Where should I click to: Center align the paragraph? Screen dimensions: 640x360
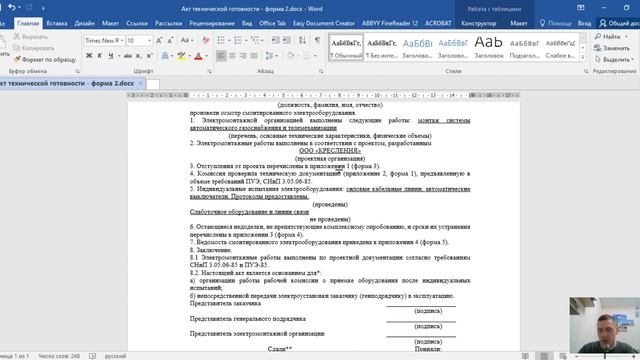click(232, 56)
